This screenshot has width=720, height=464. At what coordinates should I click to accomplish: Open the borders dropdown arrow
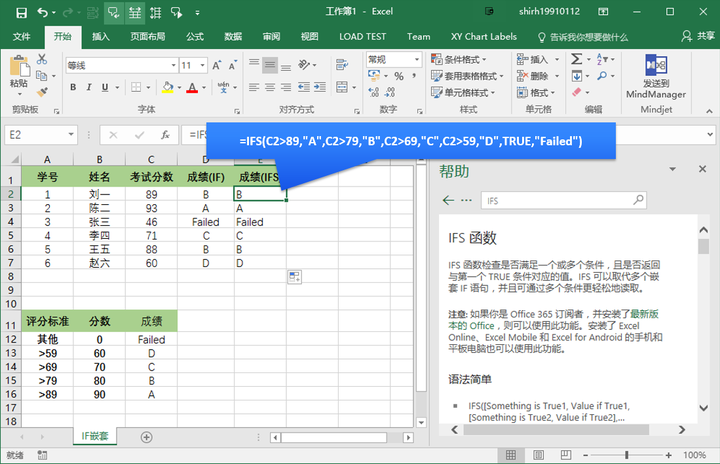(148, 87)
